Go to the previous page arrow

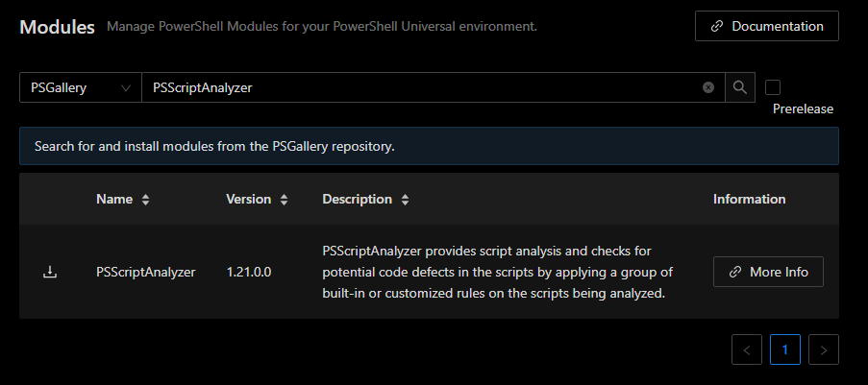coord(747,349)
